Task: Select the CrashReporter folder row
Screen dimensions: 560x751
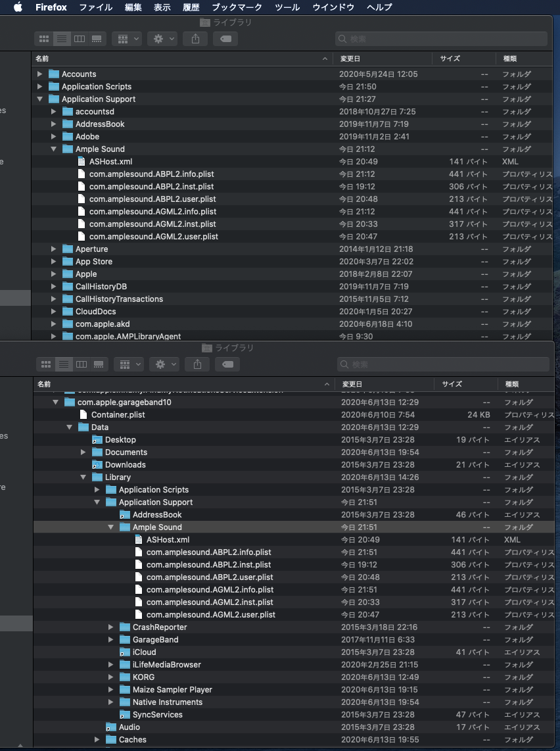Action: point(294,627)
